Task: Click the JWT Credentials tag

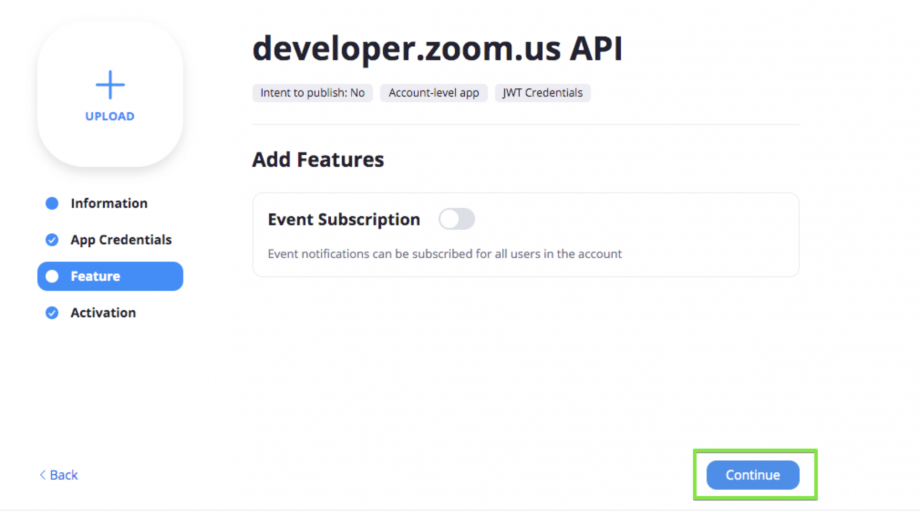Action: pyautogui.click(x=543, y=93)
